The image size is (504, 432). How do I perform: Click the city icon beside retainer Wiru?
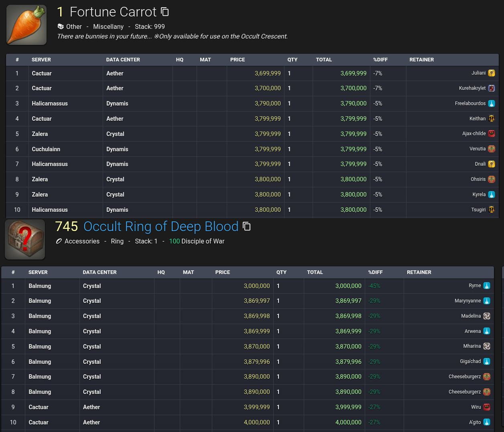tap(487, 407)
